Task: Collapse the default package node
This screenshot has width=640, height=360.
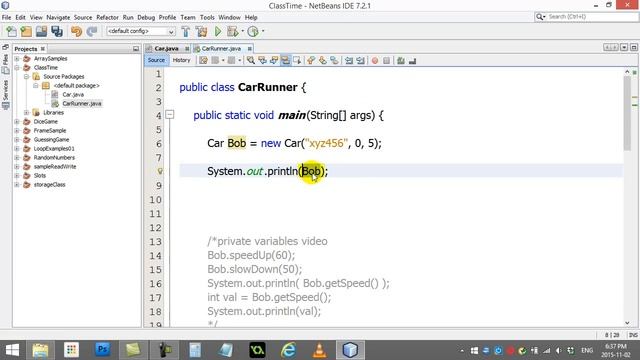Action: (36, 86)
